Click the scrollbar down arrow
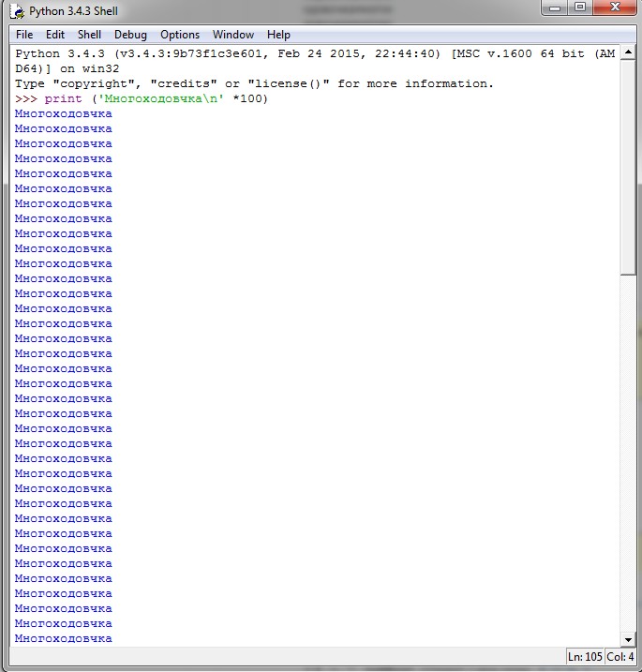The width and height of the screenshot is (642, 672). 628,637
